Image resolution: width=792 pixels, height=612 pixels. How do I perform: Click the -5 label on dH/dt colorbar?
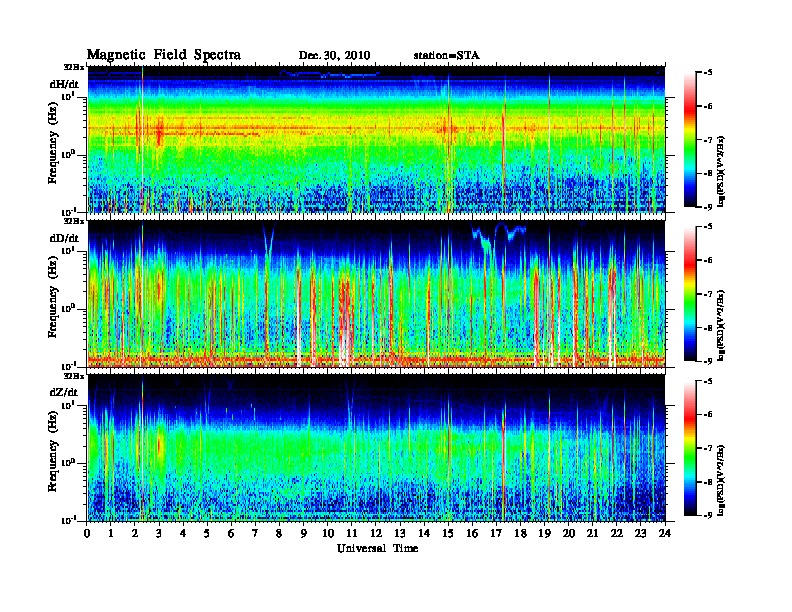(708, 72)
